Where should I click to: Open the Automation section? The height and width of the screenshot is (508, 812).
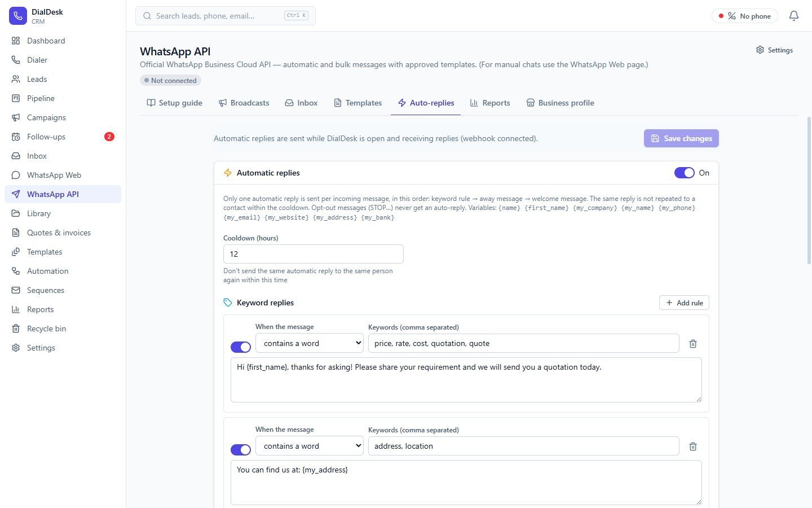click(63, 271)
